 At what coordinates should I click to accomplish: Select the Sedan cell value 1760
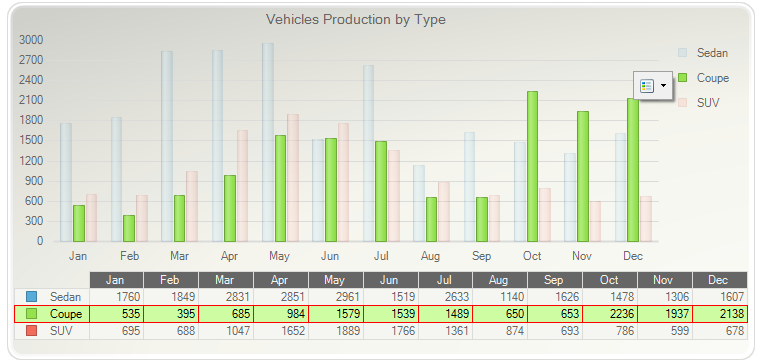[x=116, y=297]
